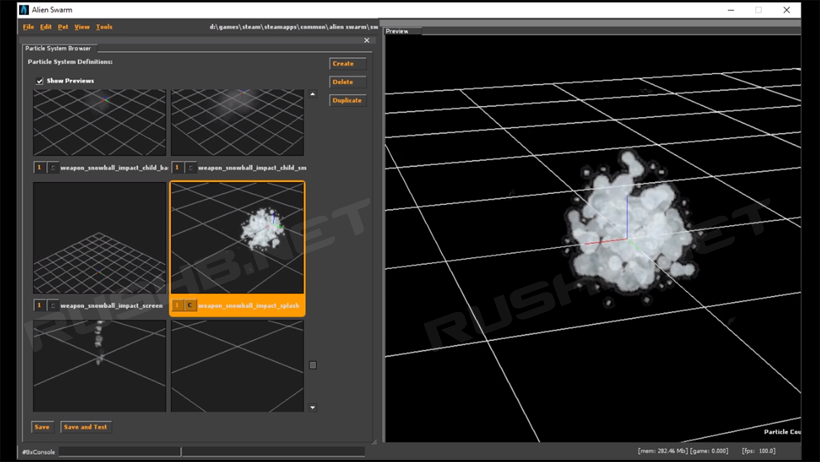
Task: Select weapon_snowball_impact_screen thumbnail
Action: (99, 238)
